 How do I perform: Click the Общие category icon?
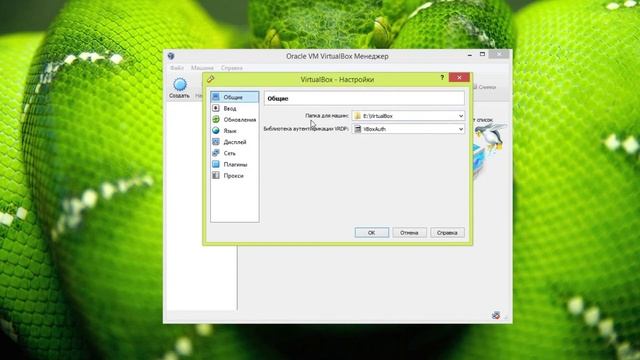tap(216, 97)
